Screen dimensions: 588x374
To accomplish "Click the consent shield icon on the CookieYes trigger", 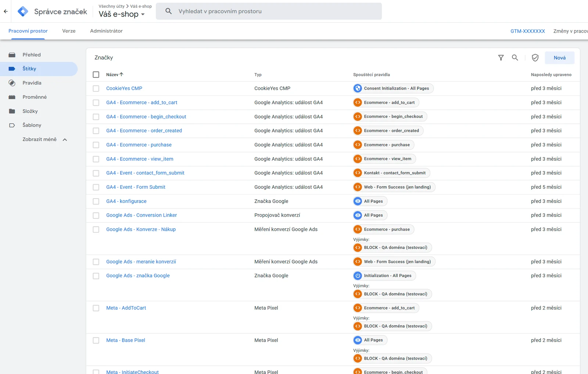I will [x=358, y=88].
